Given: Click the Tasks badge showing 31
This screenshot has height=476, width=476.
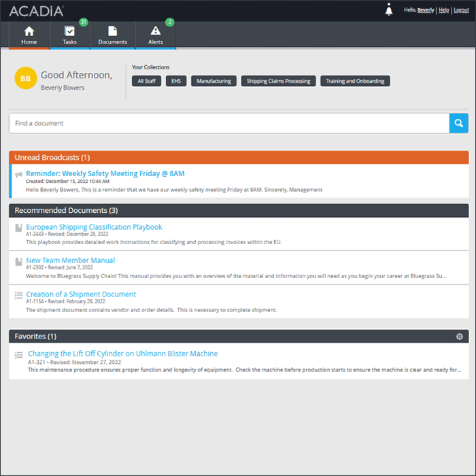Looking at the screenshot, I should coord(84,22).
